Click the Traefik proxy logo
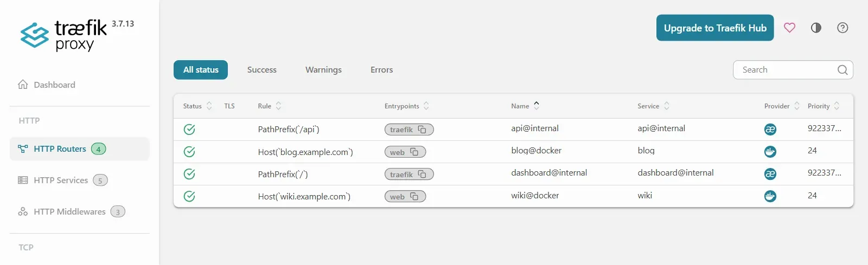Viewport: 868px width, 265px height. (x=64, y=36)
